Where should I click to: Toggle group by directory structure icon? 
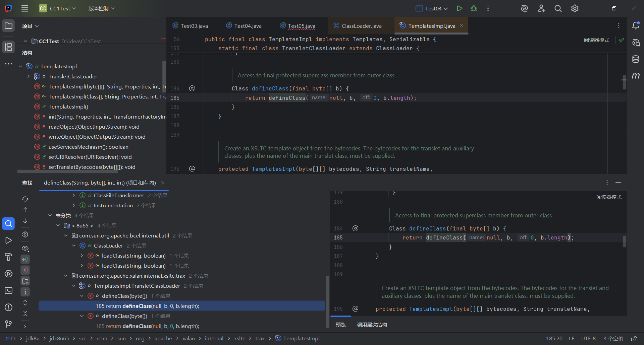pos(25,281)
